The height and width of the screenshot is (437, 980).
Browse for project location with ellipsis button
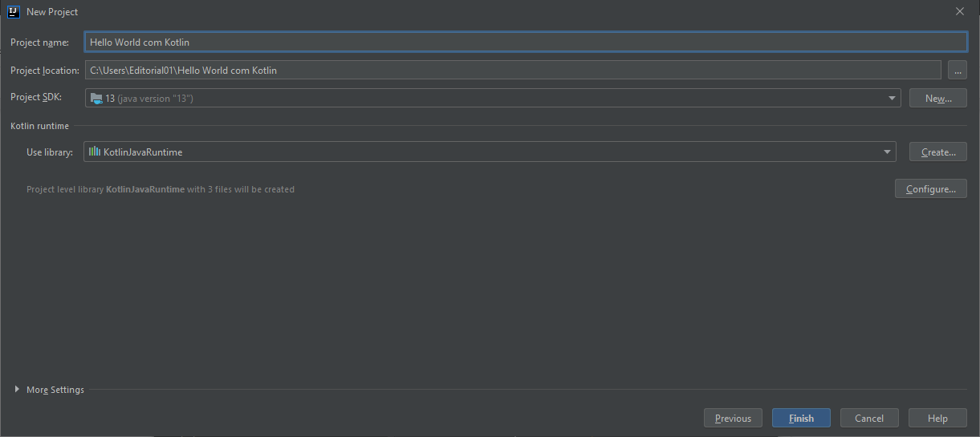[x=957, y=71]
